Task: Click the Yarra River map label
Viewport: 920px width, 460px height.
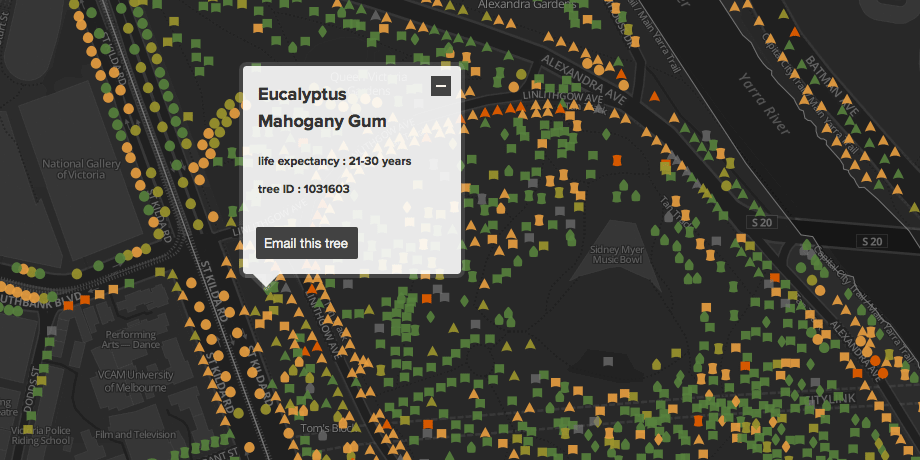Action: pyautogui.click(x=765, y=104)
